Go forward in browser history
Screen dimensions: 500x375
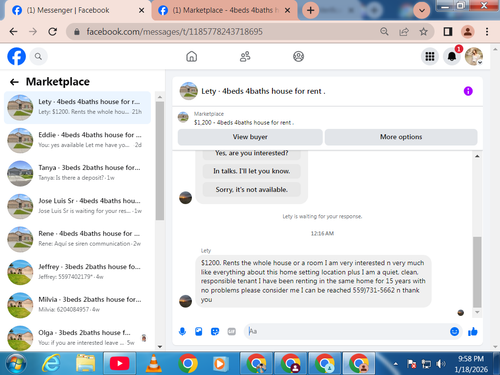[33, 32]
